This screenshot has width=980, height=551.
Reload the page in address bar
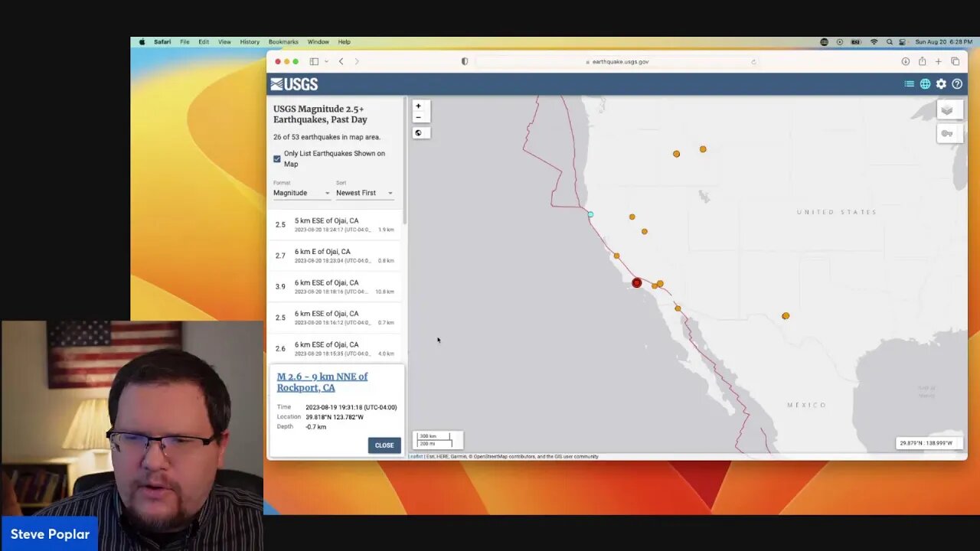(753, 61)
